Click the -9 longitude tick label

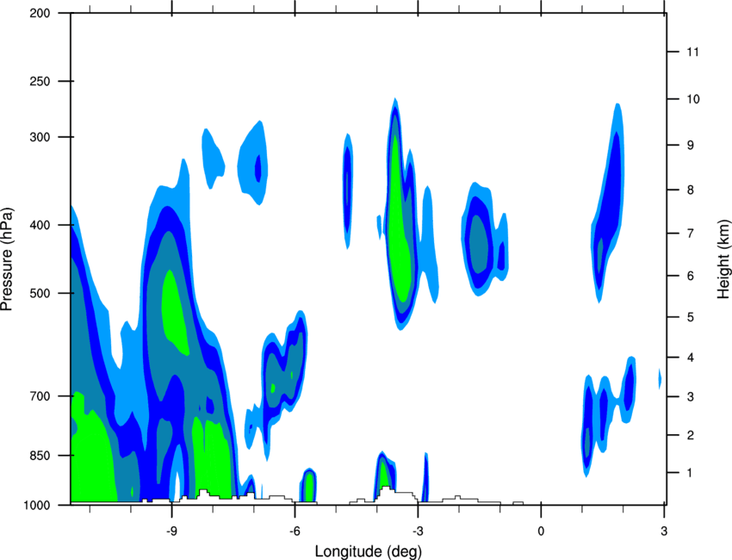click(x=171, y=531)
